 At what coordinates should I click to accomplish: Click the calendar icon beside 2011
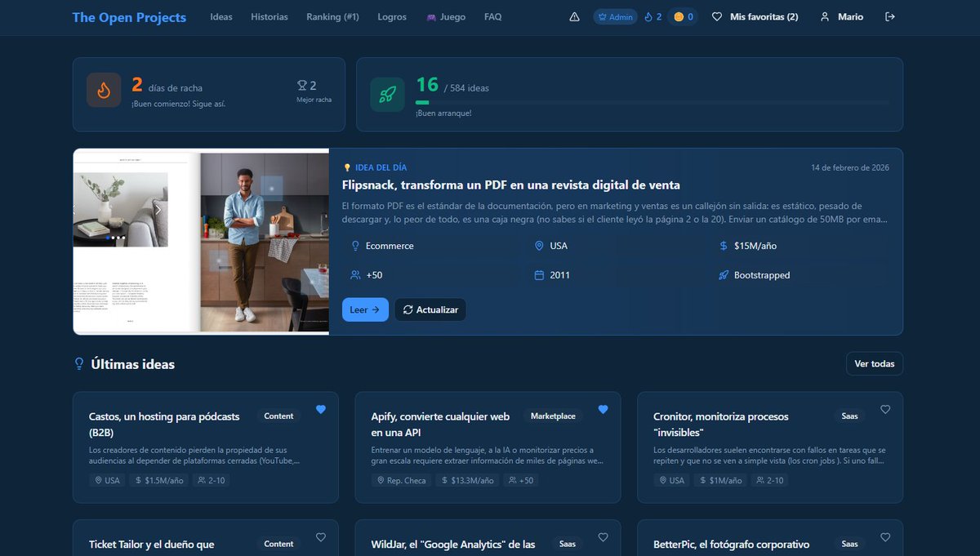(539, 275)
